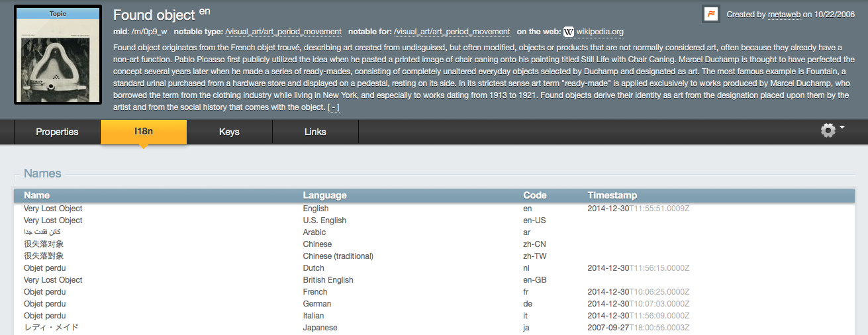Select the U.S. English language cell
This screenshot has width=868, height=335.
(x=324, y=220)
